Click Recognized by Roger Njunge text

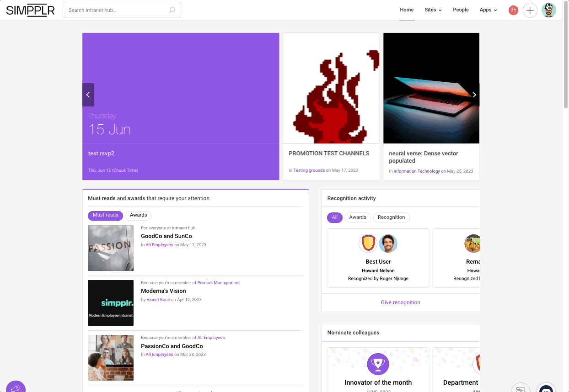[378, 278]
